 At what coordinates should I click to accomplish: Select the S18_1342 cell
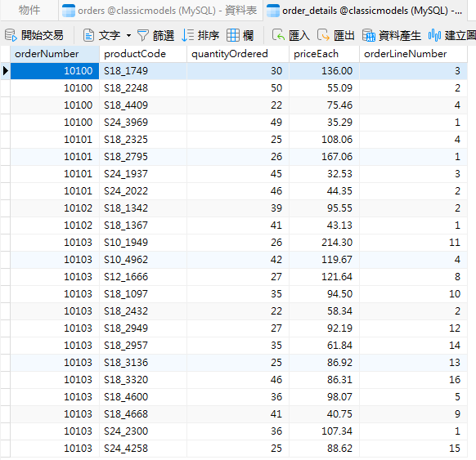pos(143,208)
